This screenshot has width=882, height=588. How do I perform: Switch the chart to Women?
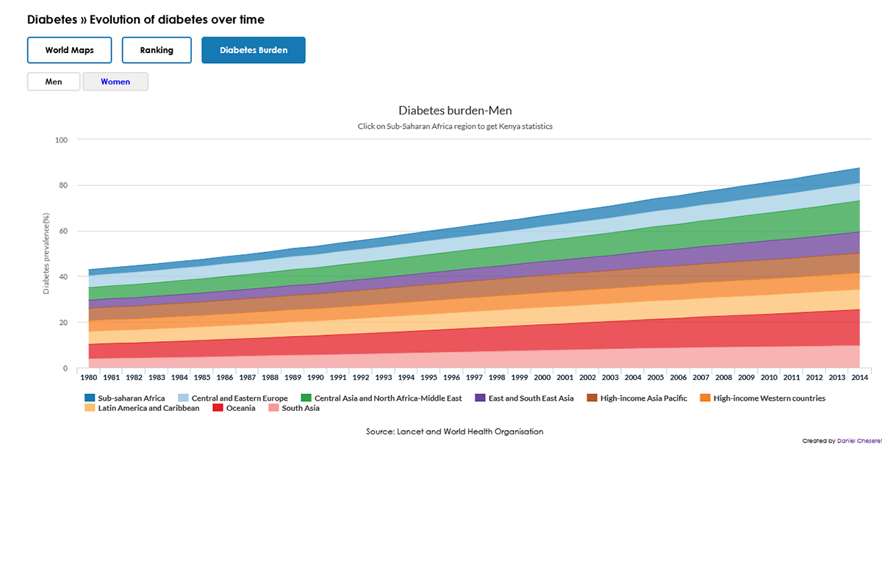(115, 81)
